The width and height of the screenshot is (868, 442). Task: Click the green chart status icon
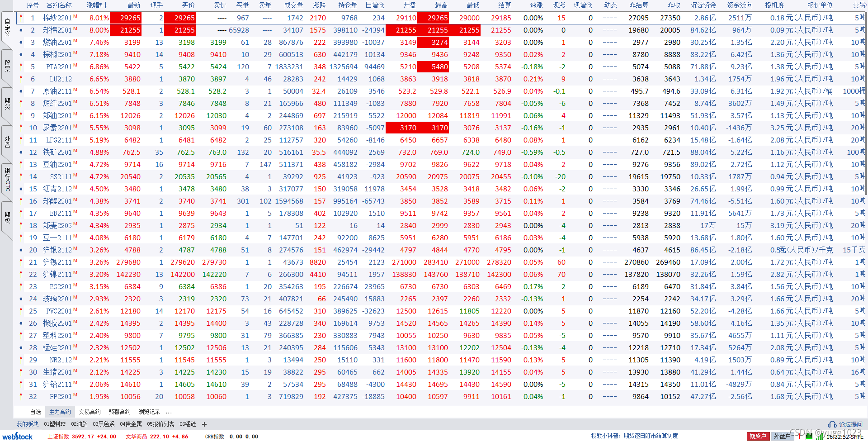click(809, 437)
